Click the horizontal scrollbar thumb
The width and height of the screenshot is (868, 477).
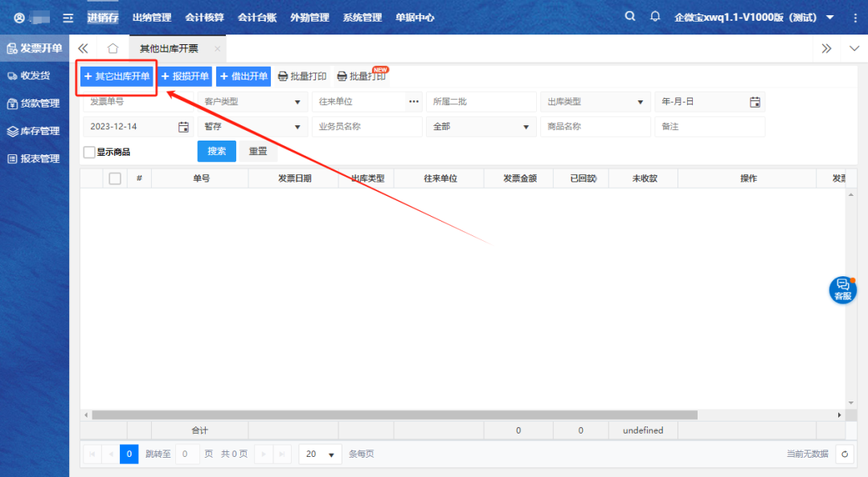[395, 415]
